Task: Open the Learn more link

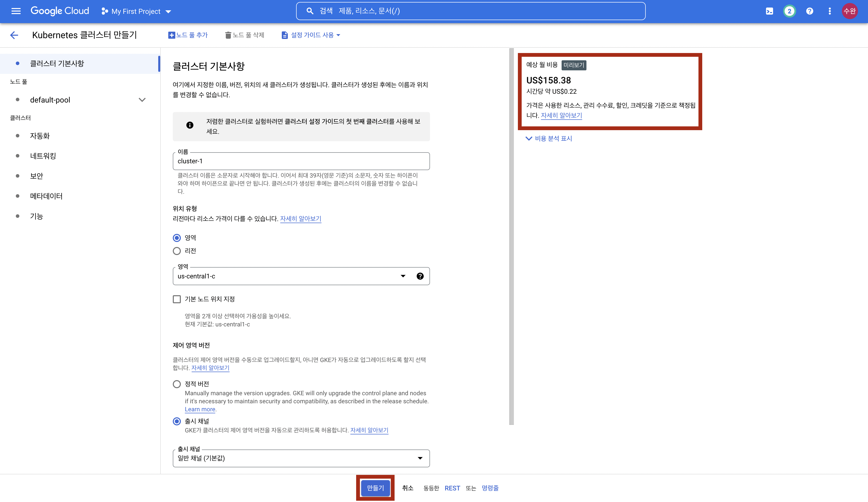Action: (200, 409)
